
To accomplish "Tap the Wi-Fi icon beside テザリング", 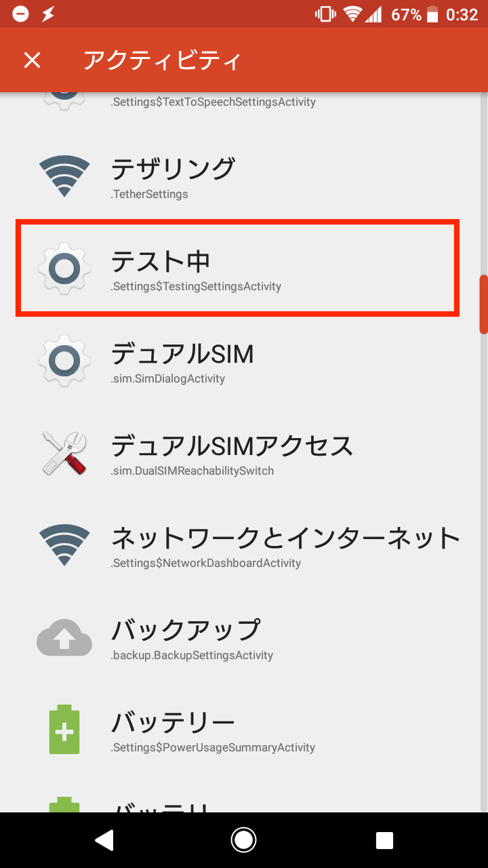I will click(64, 176).
